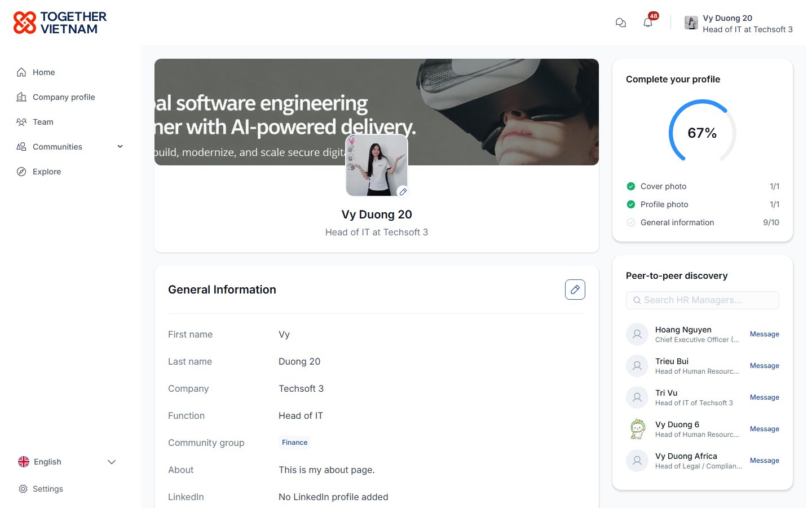Click the Search HR Managers field
The image size is (812, 508).
pyautogui.click(x=703, y=300)
